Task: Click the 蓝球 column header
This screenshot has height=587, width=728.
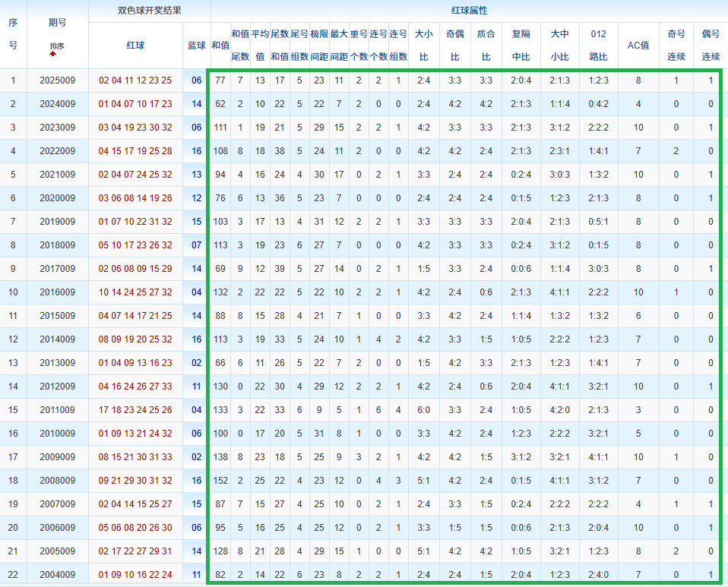Action: pos(197,46)
